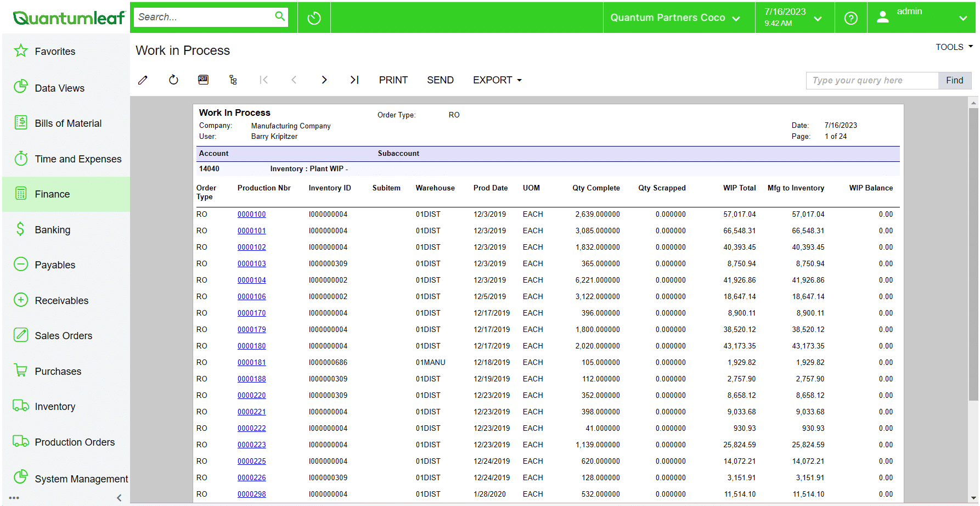Click the 'Type your query here' field
Screen dimensions: 980x506
click(x=872, y=81)
